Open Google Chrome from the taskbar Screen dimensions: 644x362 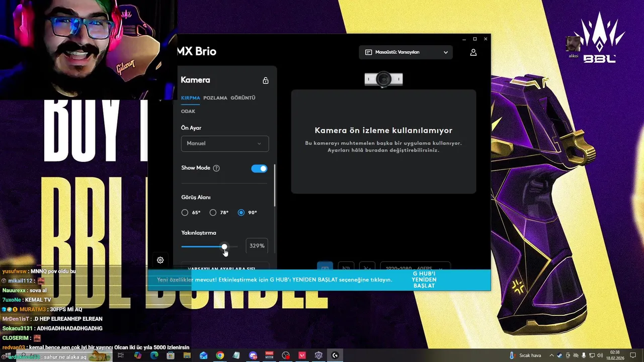pyautogui.click(x=220, y=355)
